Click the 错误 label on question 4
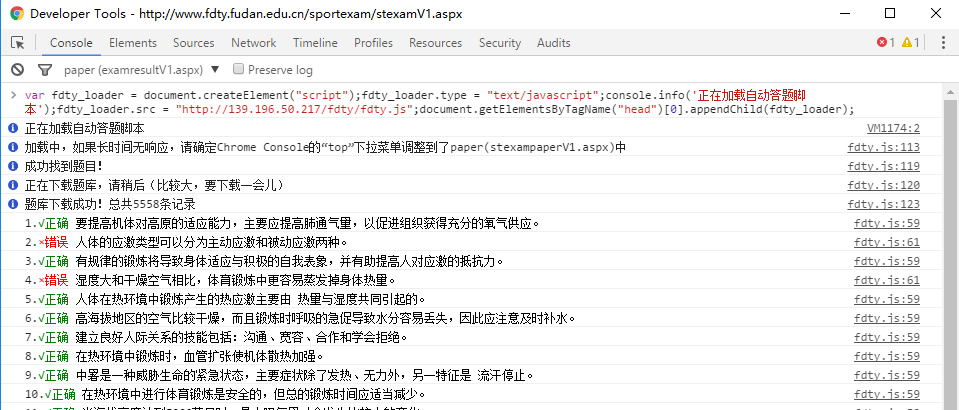Viewport: 959px width, 410px height. tap(56, 280)
